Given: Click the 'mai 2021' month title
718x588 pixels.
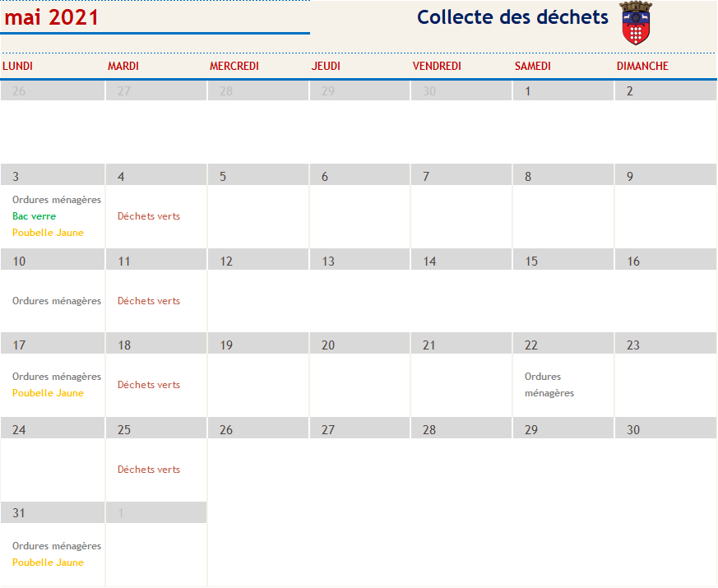Looking at the screenshot, I should [51, 17].
